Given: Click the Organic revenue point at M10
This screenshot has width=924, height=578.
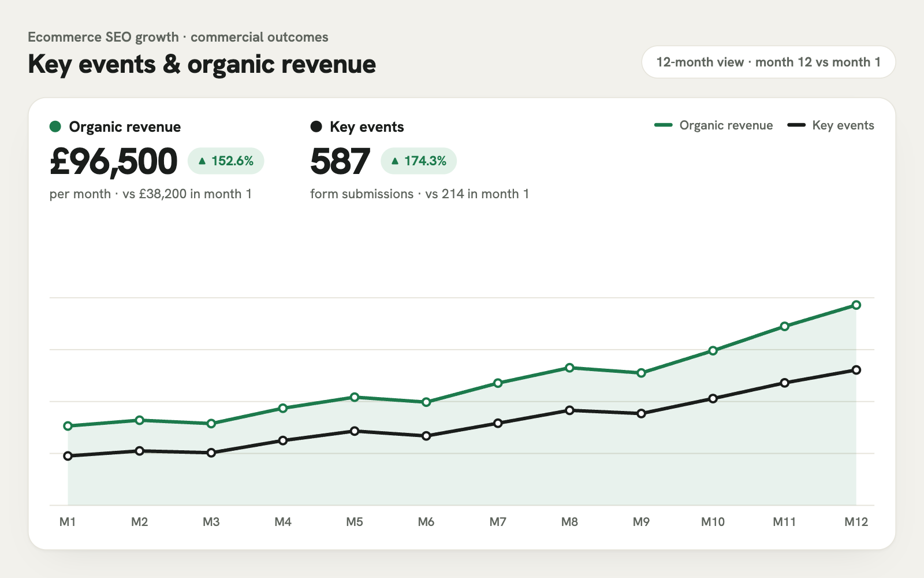Looking at the screenshot, I should (713, 350).
